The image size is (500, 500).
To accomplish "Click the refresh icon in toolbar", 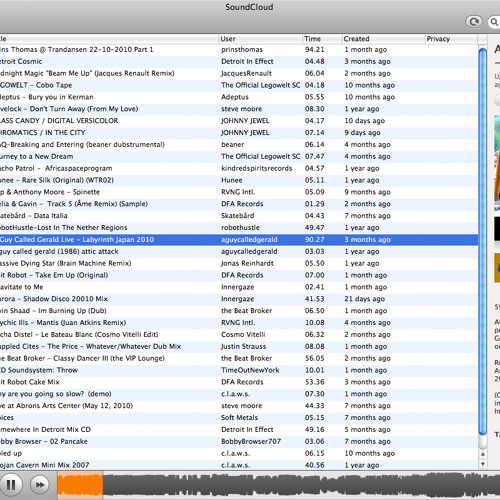I will pos(474,22).
